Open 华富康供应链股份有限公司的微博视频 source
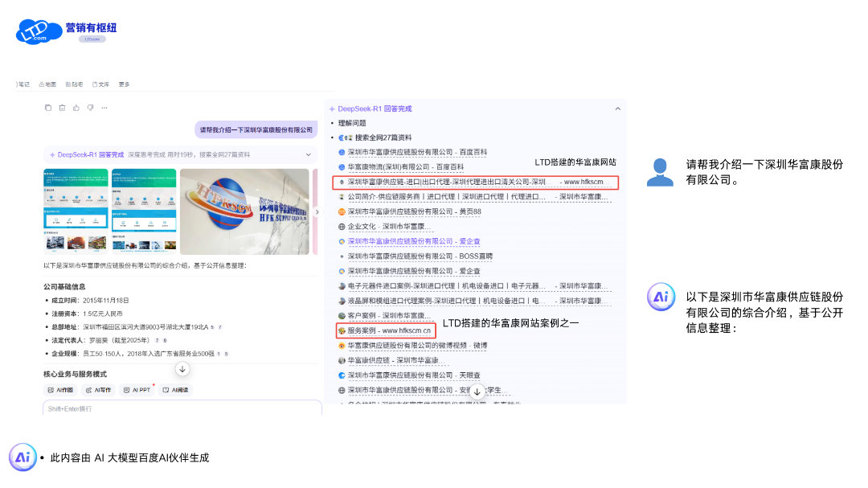The height and width of the screenshot is (488, 868). click(x=417, y=346)
